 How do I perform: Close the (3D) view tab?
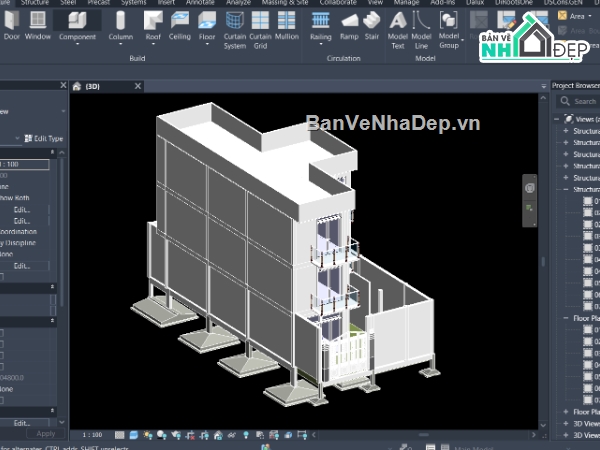point(138,86)
